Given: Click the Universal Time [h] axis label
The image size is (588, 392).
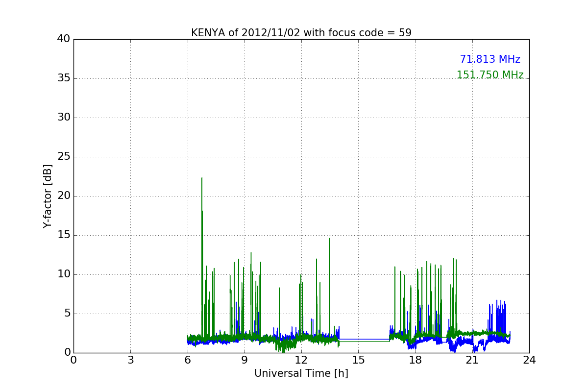Looking at the screenshot, I should click(301, 373).
